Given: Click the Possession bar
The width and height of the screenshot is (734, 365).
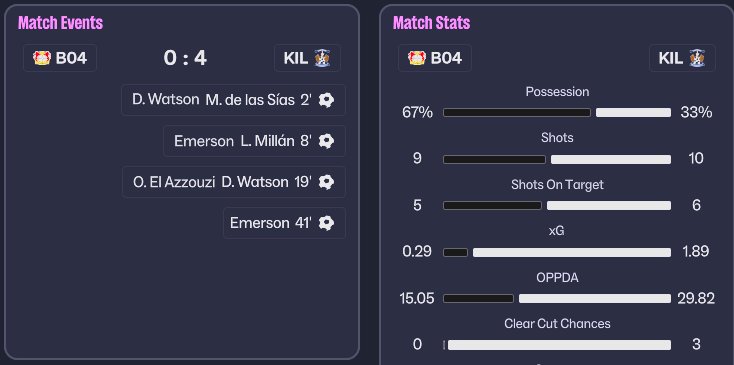Looking at the screenshot, I should [x=557, y=112].
